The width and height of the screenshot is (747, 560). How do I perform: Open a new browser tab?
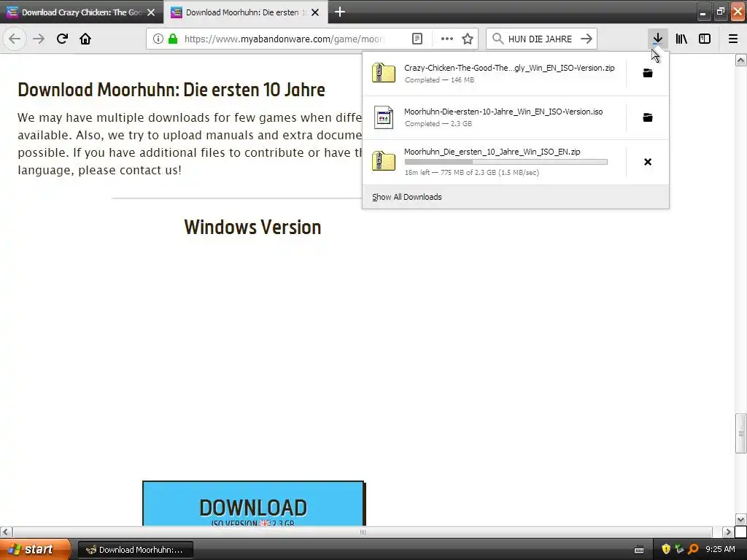pyautogui.click(x=340, y=12)
